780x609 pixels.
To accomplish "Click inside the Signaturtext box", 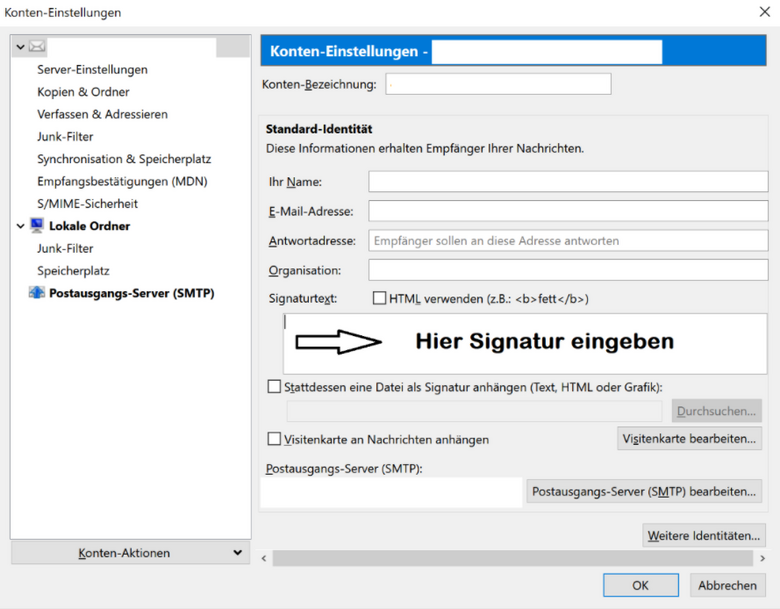I will point(525,343).
